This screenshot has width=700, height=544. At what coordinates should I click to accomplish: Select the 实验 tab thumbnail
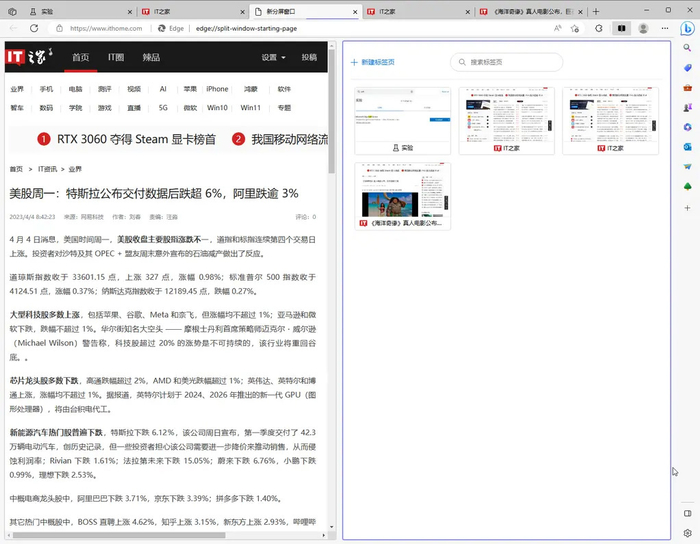click(402, 120)
